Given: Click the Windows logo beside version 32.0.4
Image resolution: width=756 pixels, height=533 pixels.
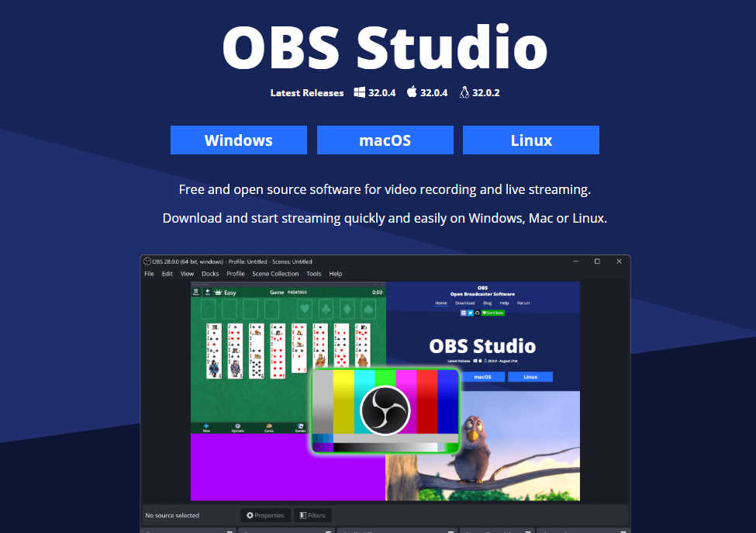Looking at the screenshot, I should coord(358,92).
